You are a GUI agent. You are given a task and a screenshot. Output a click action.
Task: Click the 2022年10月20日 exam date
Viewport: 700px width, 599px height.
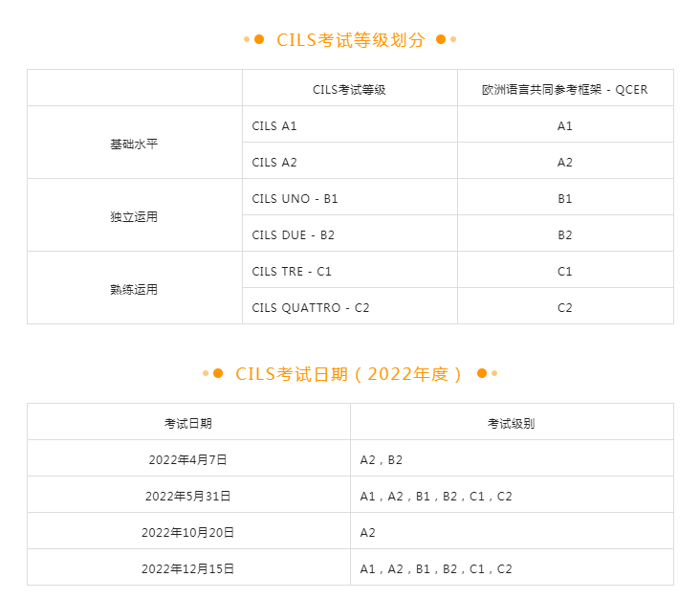pyautogui.click(x=188, y=532)
